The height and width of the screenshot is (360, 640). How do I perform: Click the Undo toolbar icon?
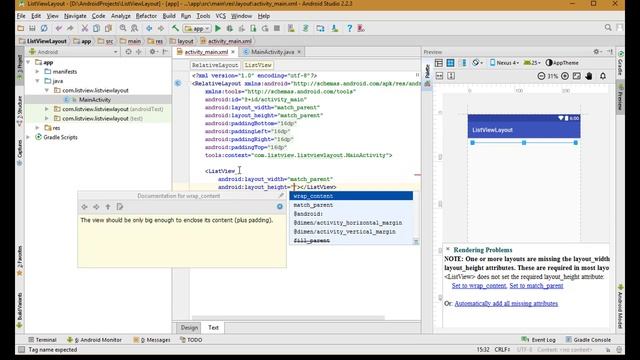pos(59,28)
